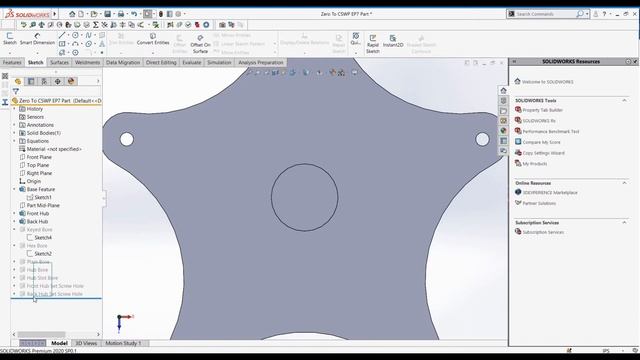
Task: Open the Motion Study 1 tab
Action: [123, 343]
